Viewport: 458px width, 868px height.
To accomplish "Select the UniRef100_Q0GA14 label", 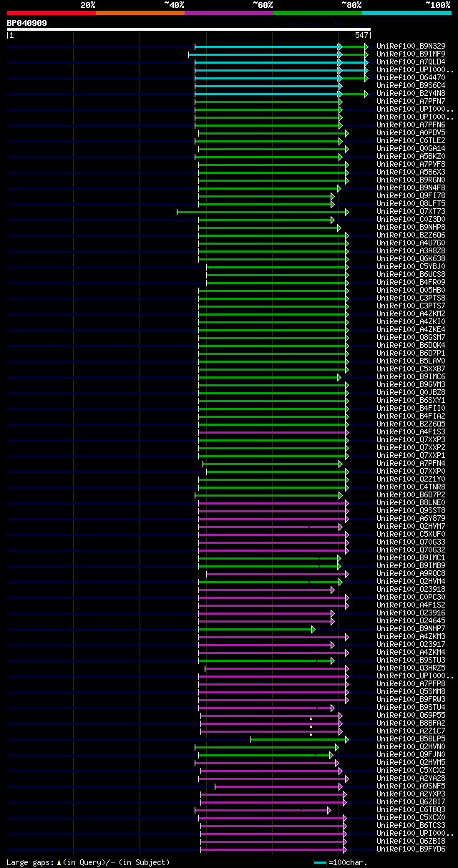I will (411, 149).
